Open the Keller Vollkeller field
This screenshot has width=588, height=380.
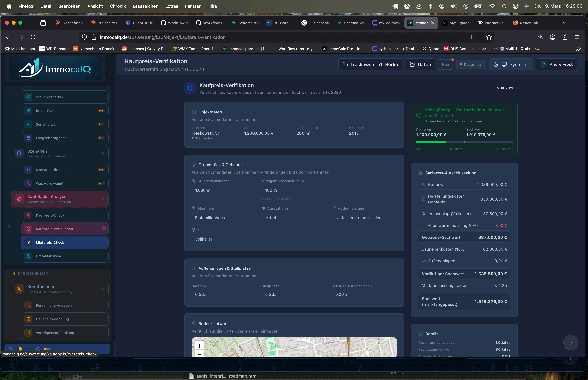click(x=224, y=239)
